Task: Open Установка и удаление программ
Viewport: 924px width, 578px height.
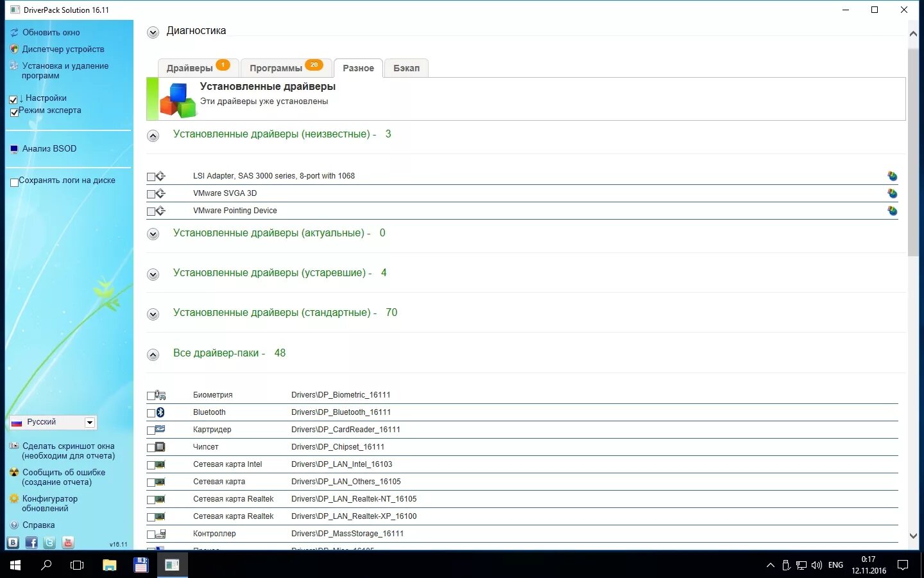Action: (65, 71)
